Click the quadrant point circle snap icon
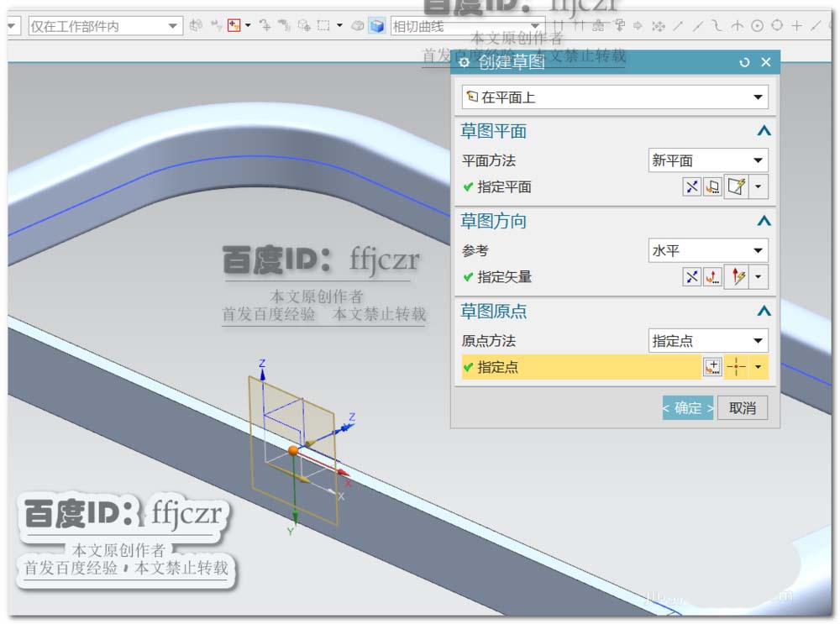 (x=777, y=25)
